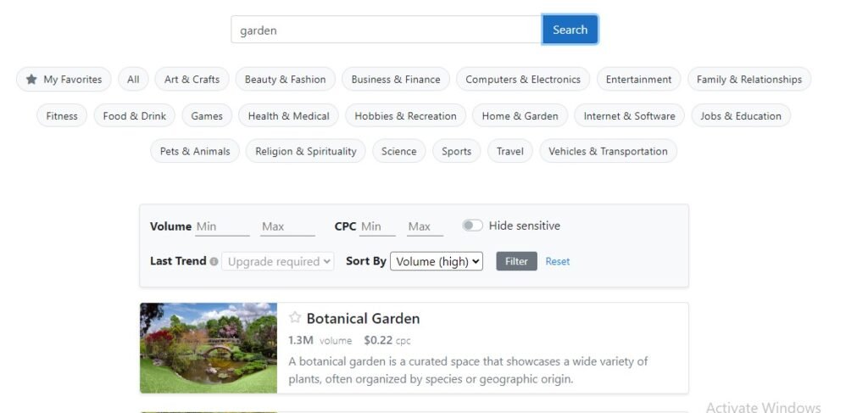Click the Volume Min input field
Viewport: 868px width, 413px height.
(x=222, y=226)
